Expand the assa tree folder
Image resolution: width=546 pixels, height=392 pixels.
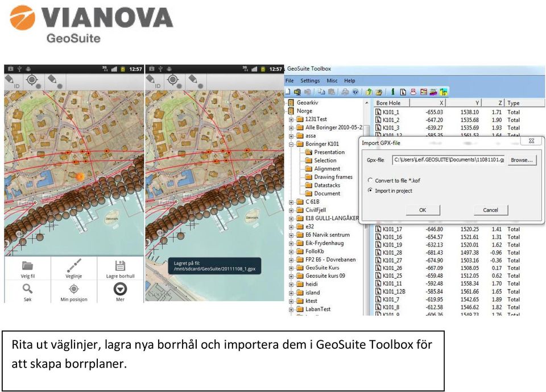291,136
